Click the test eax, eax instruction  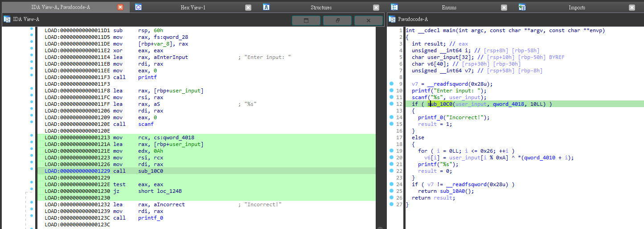(x=138, y=184)
